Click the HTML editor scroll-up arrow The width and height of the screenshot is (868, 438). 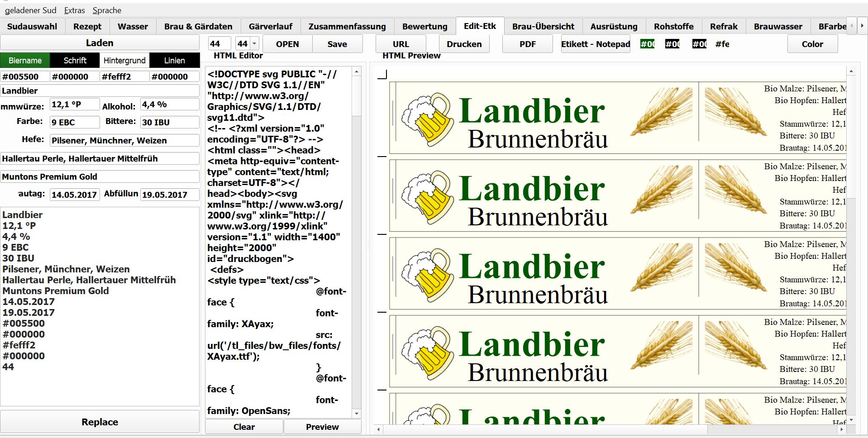[x=357, y=71]
